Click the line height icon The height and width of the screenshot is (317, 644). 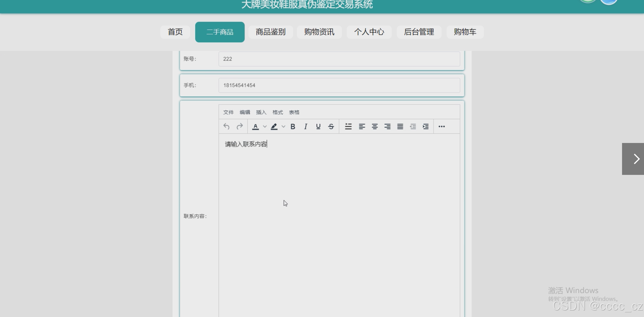[x=348, y=126]
